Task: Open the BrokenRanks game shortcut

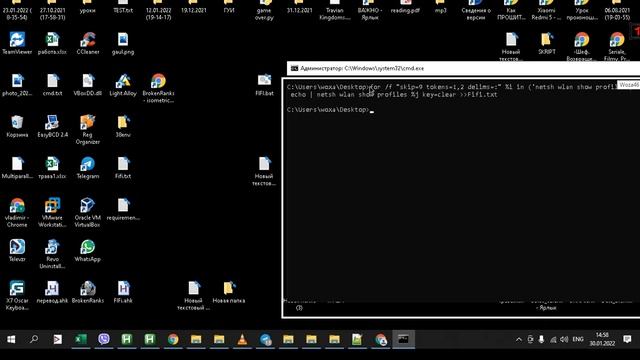Action: (x=88, y=292)
